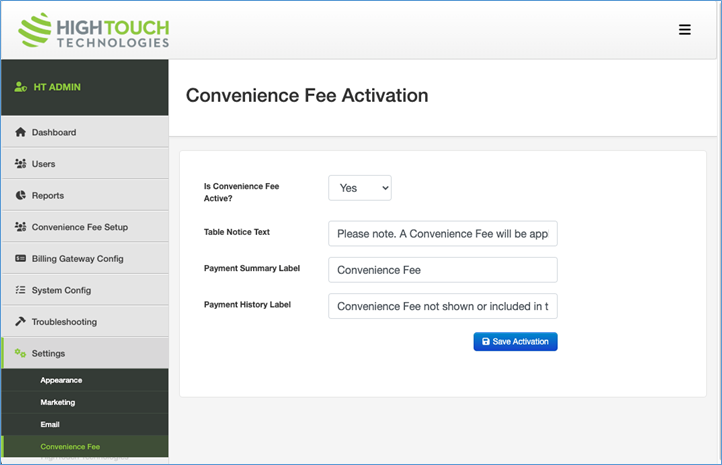Click the Settings gears icon
This screenshot has width=722, height=465.
pos(20,353)
